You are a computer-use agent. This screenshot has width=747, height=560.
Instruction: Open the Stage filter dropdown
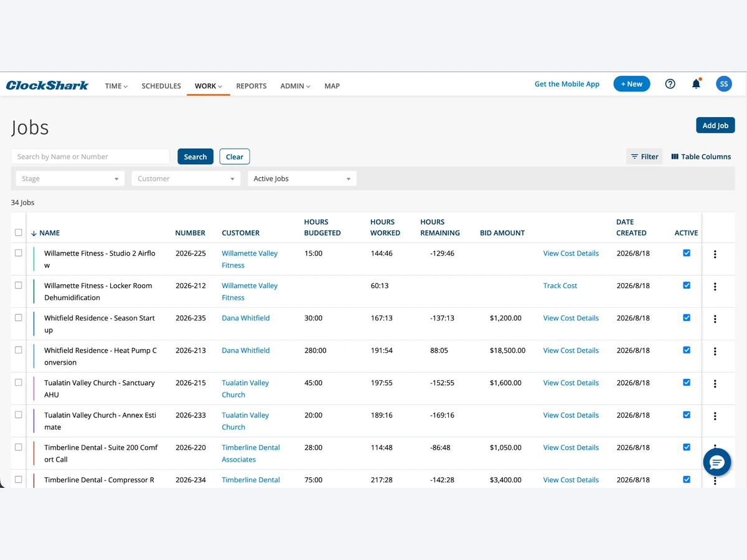(x=70, y=179)
